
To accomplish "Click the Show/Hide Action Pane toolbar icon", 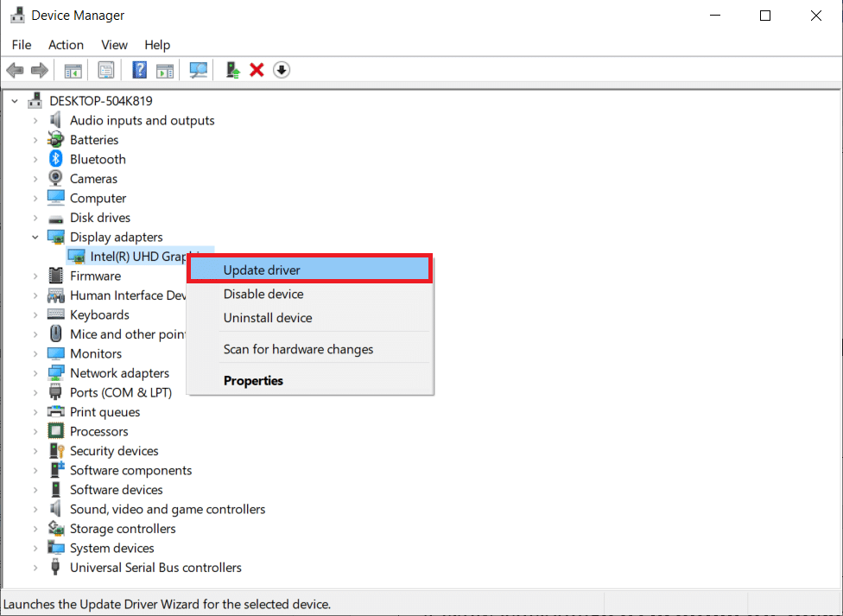I will 164,70.
